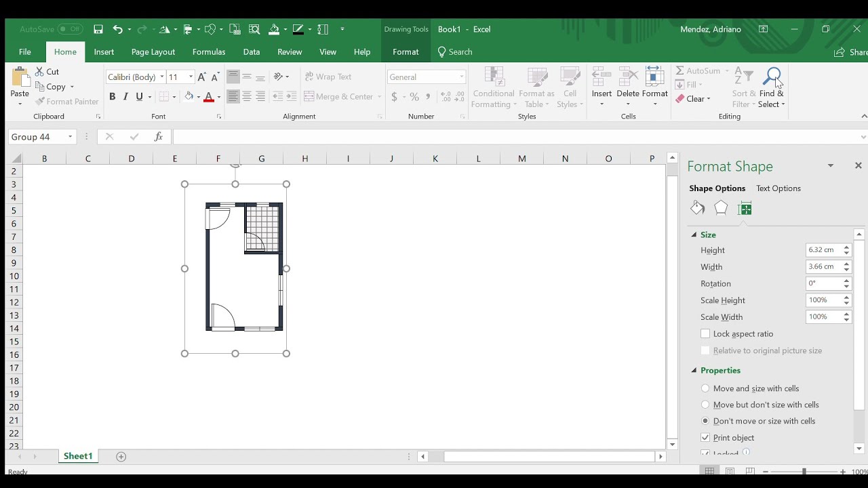Viewport: 868px width, 488px height.
Task: Switch to Text Options in Format Shape
Action: [778, 188]
